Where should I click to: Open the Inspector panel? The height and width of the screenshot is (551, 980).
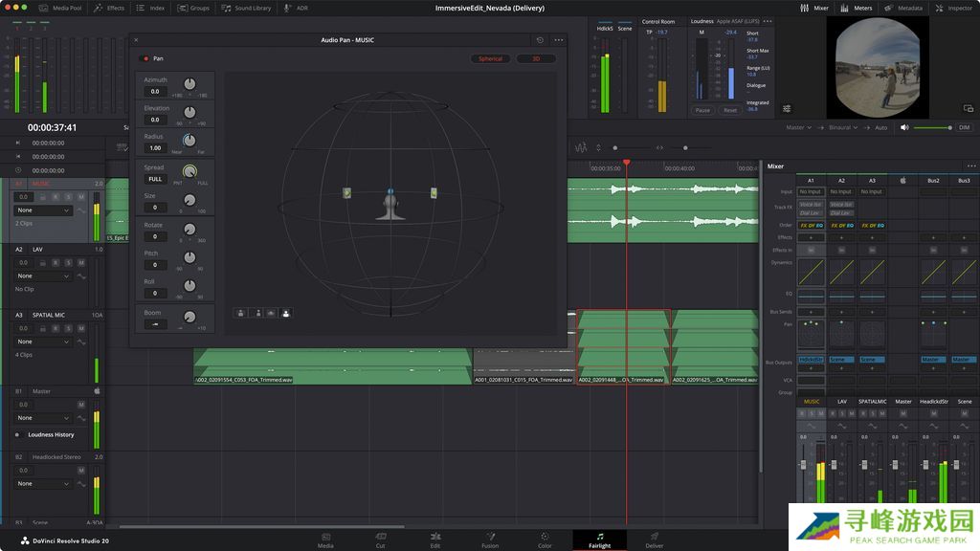click(x=953, y=8)
